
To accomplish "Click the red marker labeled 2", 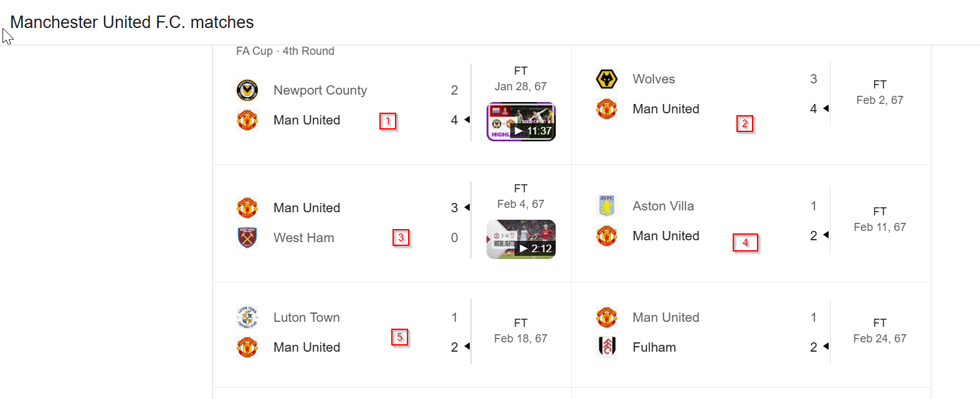I will pos(745,124).
